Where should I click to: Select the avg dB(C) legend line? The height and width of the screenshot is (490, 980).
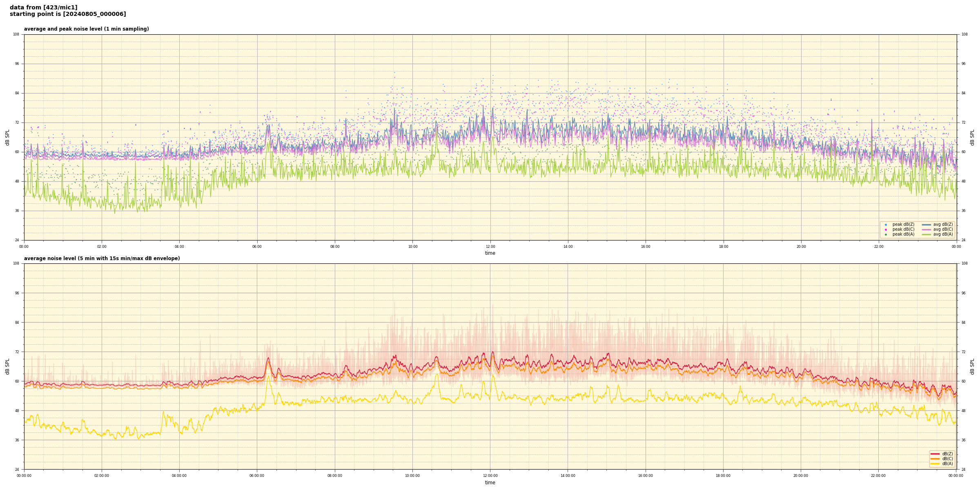[x=926, y=229]
